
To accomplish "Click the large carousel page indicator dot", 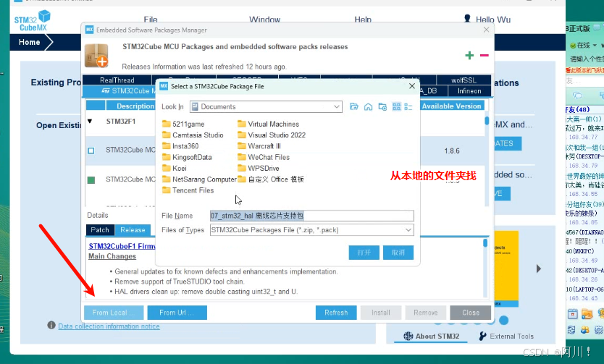I will tap(503, 320).
